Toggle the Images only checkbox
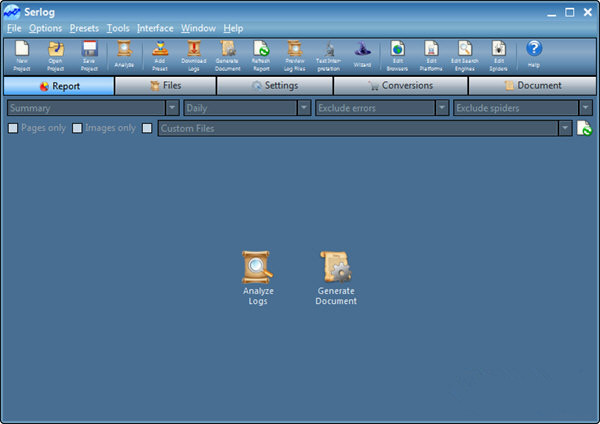Viewport: 600px width, 424px height. coord(77,128)
